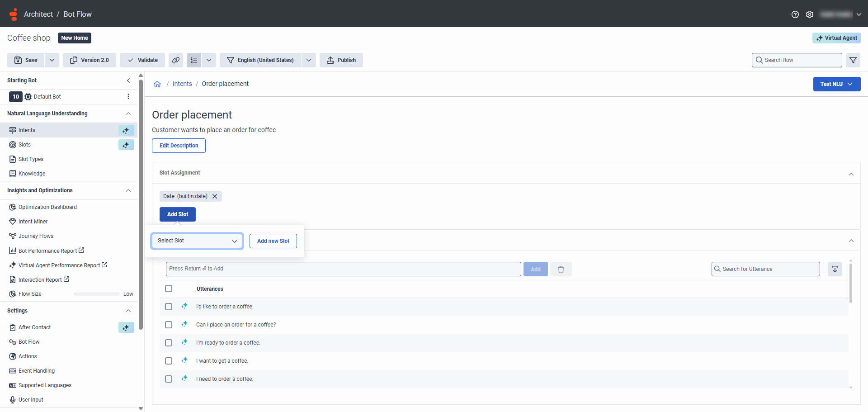868x412 pixels.
Task: Click the link icon in toolbar
Action: pos(176,60)
